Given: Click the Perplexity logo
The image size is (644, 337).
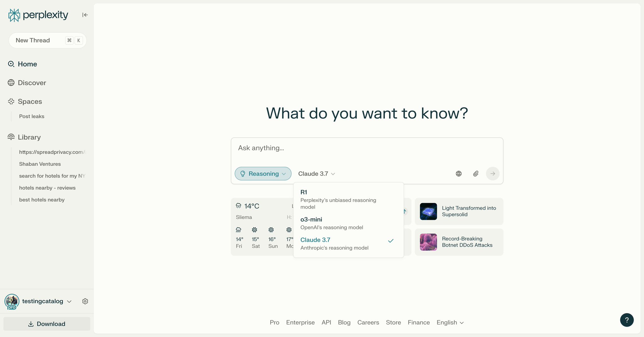Looking at the screenshot, I should (38, 15).
